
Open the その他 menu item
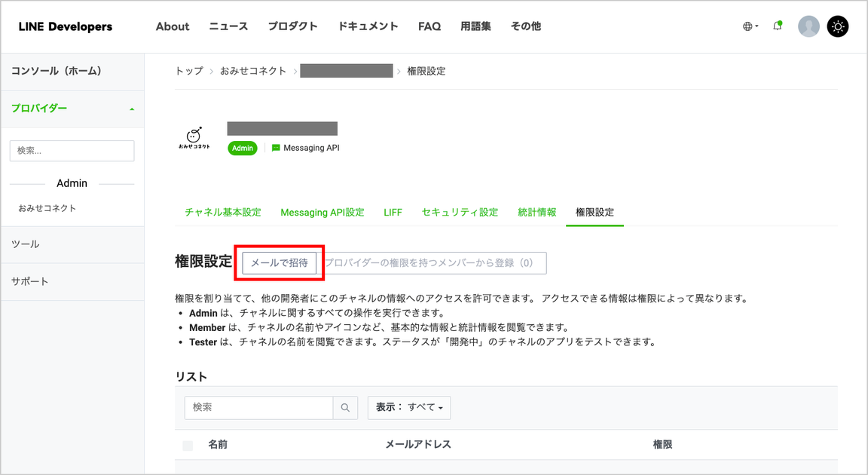pyautogui.click(x=526, y=26)
